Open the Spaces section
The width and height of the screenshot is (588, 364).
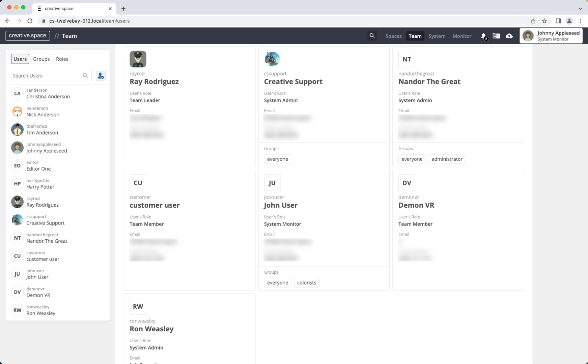click(x=393, y=36)
